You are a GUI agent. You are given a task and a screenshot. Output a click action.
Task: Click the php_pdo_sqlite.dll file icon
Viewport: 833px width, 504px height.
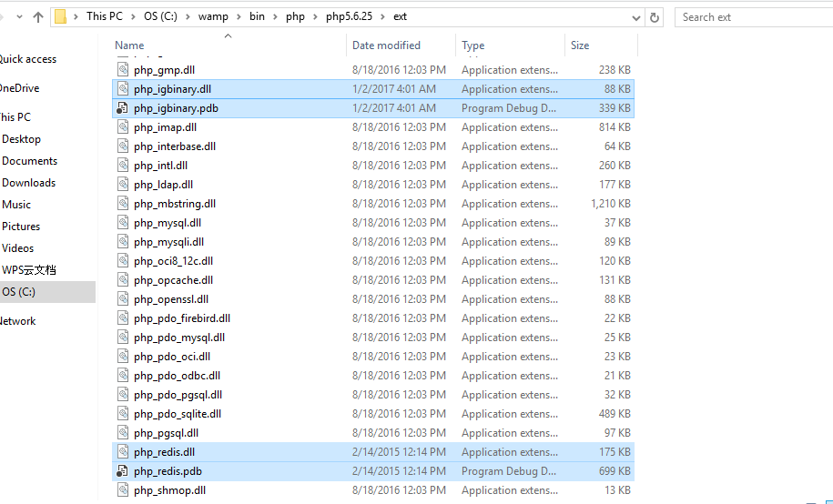click(123, 414)
